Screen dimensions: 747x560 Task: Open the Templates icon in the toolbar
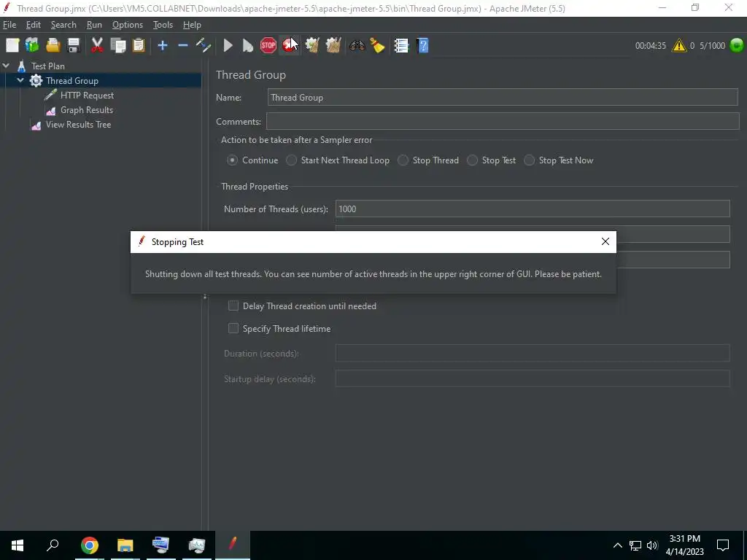point(32,45)
